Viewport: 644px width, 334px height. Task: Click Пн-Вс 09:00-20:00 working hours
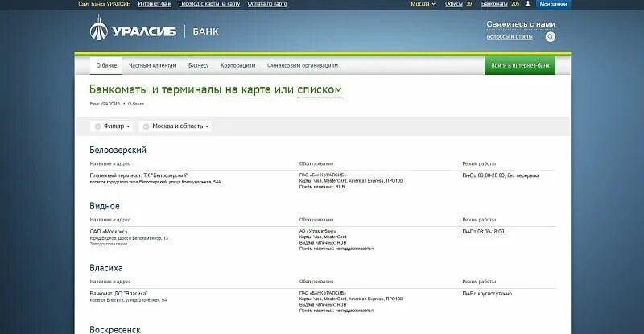[501, 175]
